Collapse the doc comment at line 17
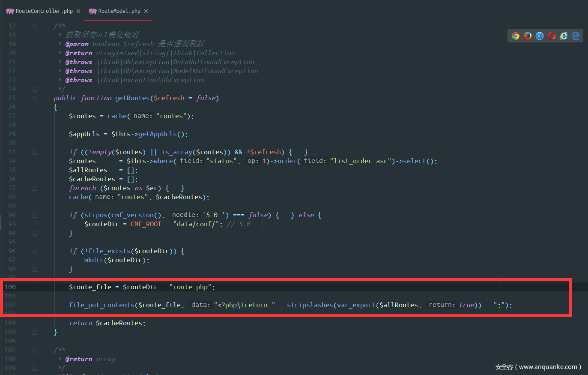 pyautogui.click(x=35, y=26)
